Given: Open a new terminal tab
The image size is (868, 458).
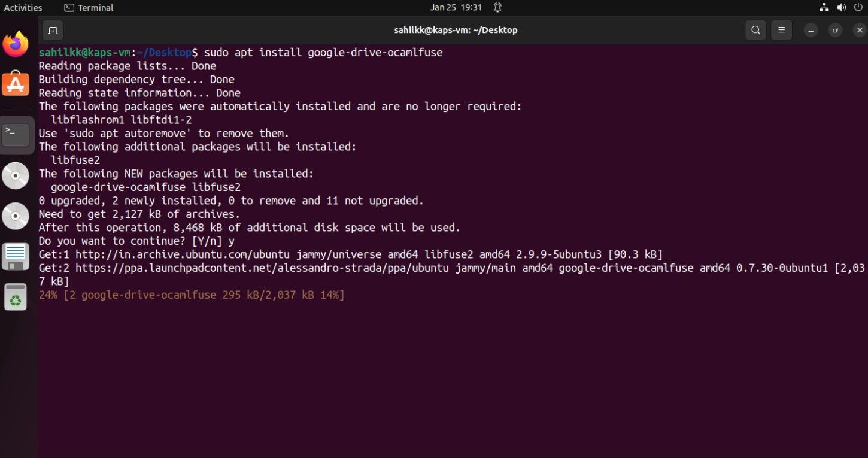Looking at the screenshot, I should tap(53, 30).
